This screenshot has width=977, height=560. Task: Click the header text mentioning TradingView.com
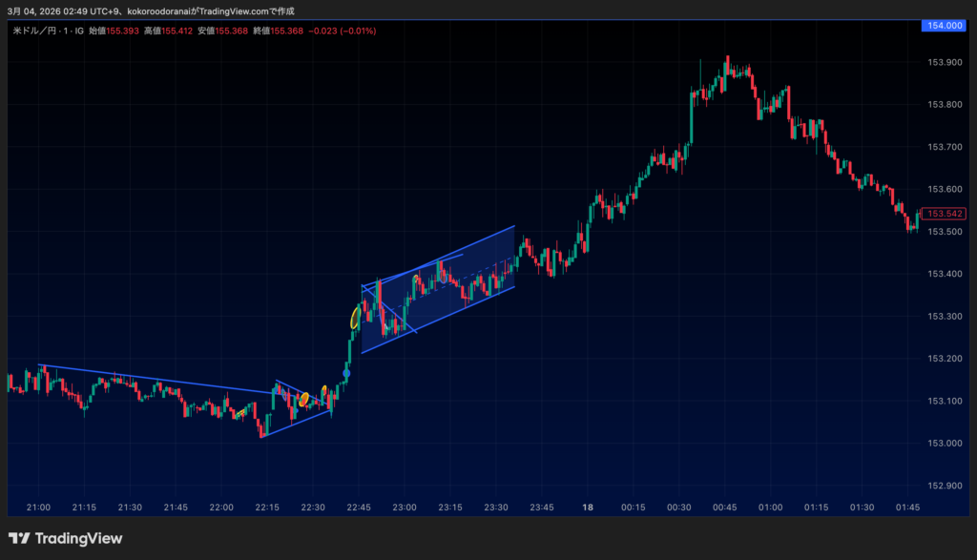[x=153, y=9]
